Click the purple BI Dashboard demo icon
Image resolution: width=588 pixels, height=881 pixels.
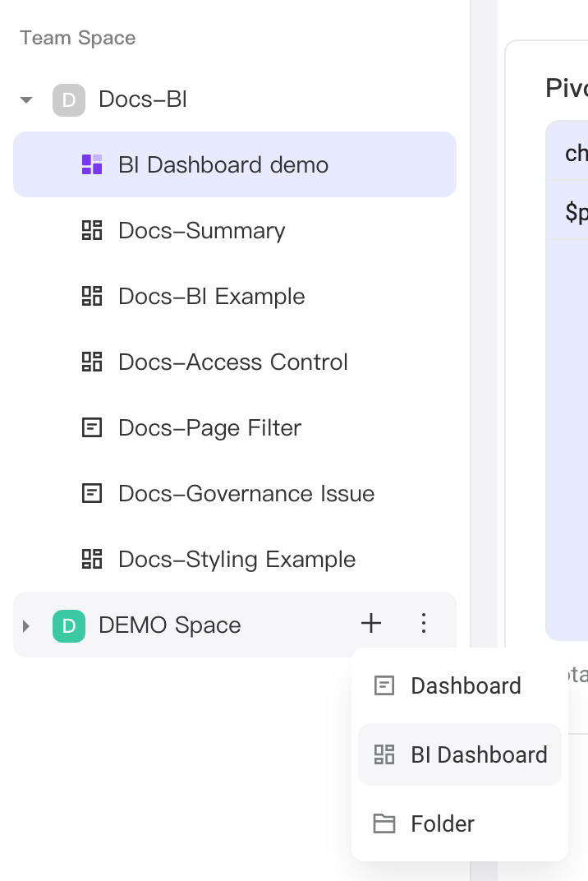pos(92,164)
